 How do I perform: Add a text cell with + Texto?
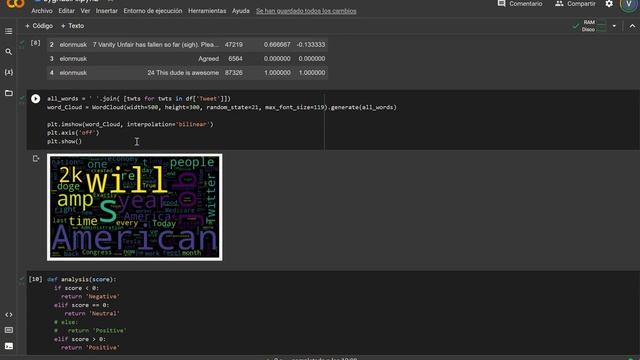[x=73, y=26]
